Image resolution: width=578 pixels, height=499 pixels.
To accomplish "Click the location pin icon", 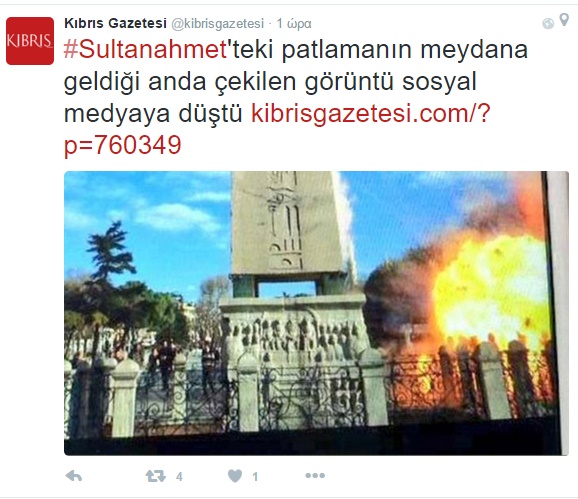I will coord(564,20).
